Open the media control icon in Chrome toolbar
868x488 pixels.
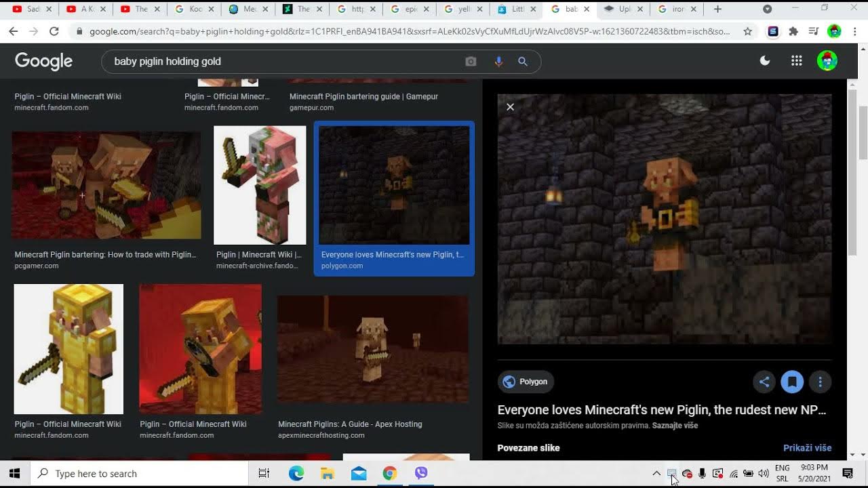pyautogui.click(x=814, y=31)
